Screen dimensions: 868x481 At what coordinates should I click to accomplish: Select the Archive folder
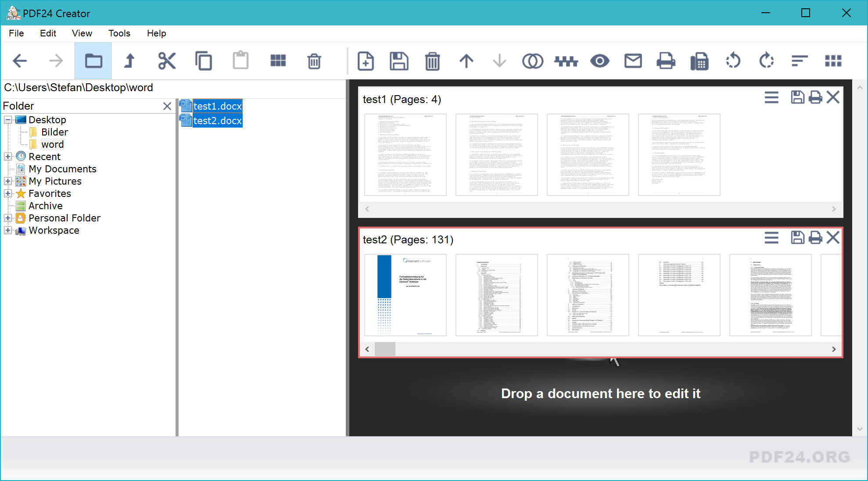point(46,206)
